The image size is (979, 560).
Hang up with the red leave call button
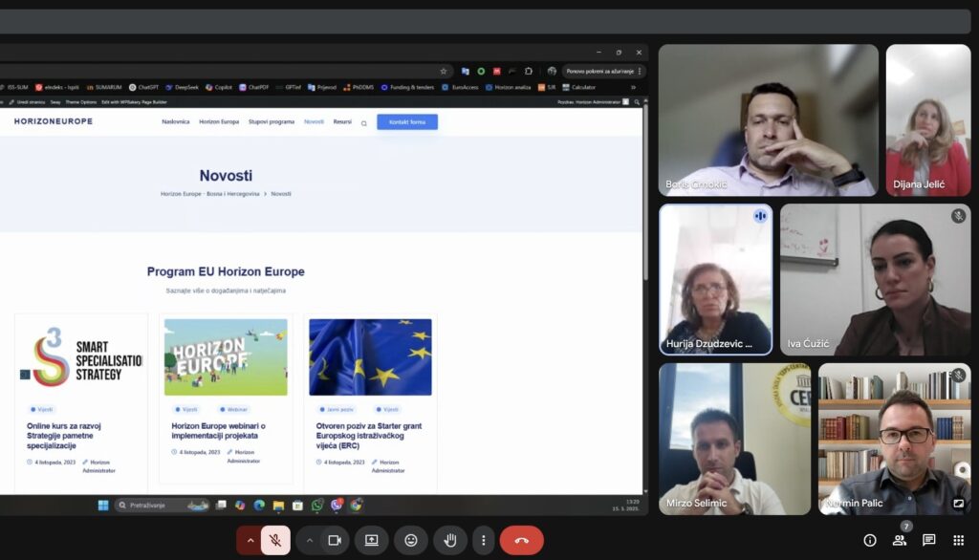[521, 540]
